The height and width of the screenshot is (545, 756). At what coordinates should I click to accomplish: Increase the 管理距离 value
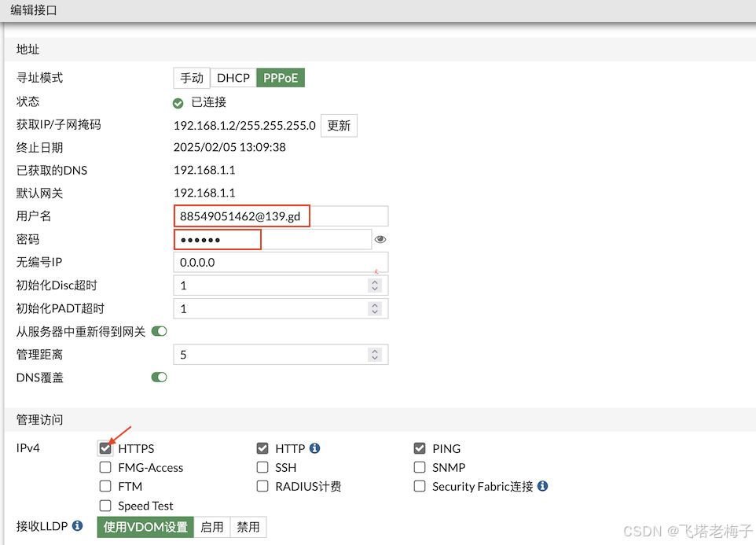375,352
